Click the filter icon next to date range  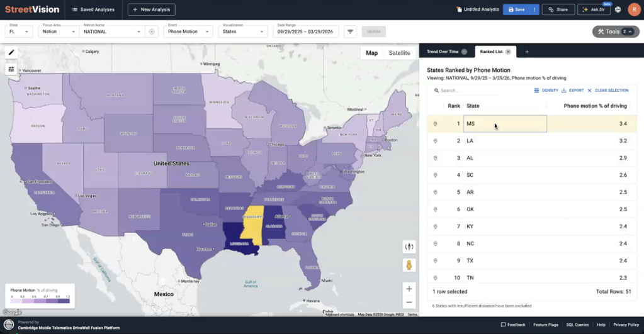pos(351,31)
